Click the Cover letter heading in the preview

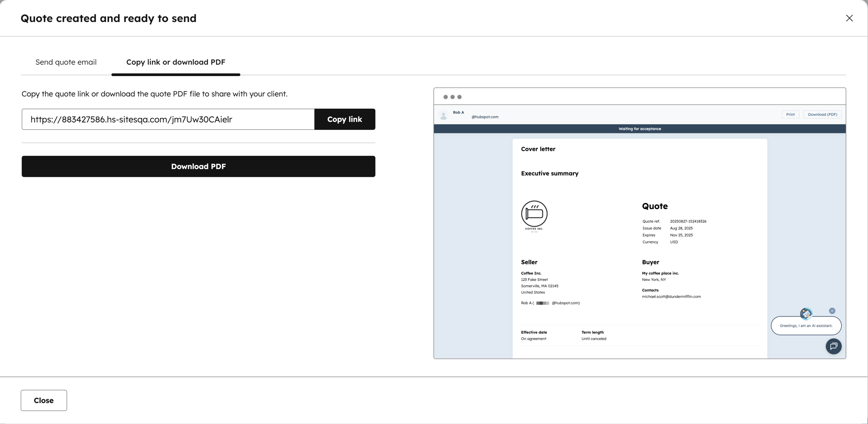coord(538,149)
